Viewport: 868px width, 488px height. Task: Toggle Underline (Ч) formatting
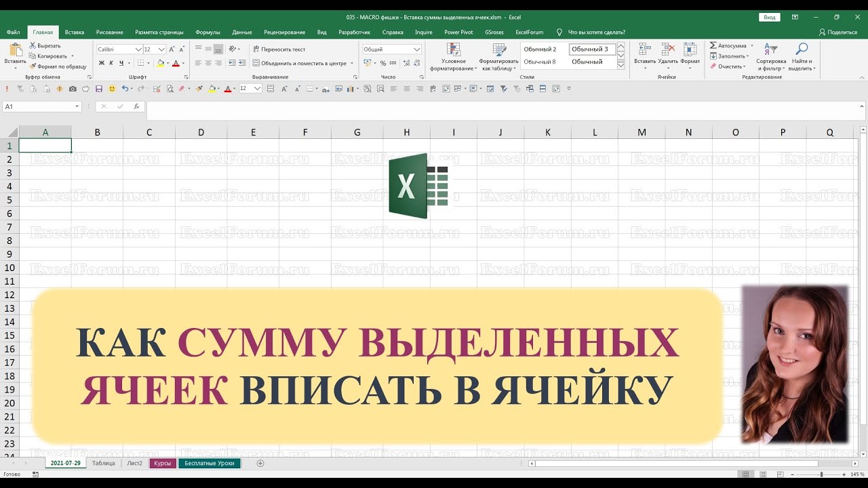(121, 63)
